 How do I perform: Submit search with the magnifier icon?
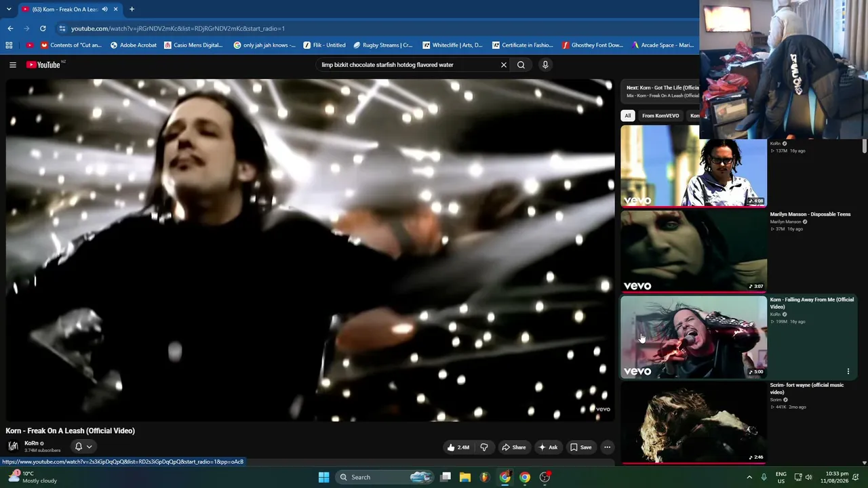point(521,65)
